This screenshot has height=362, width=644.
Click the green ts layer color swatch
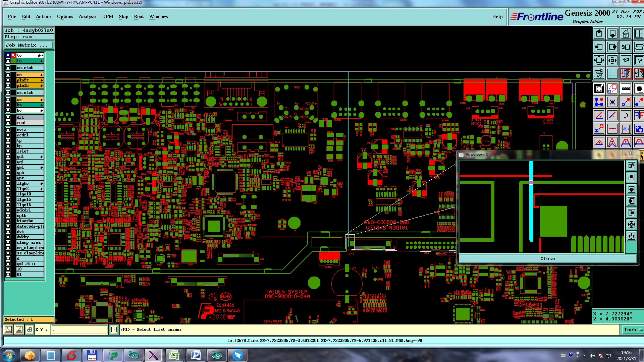[x=13, y=61]
